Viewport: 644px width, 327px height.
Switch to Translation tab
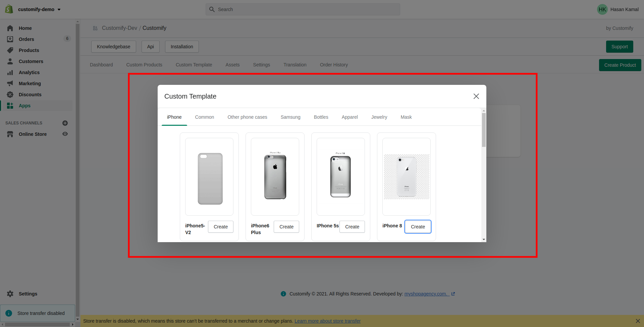(x=295, y=65)
